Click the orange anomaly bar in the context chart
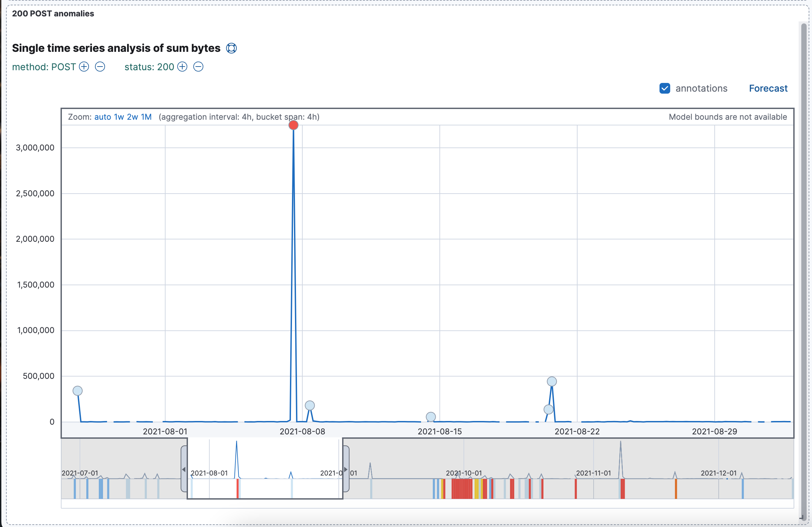Viewport: 812px width, 527px height. pyautogui.click(x=676, y=489)
